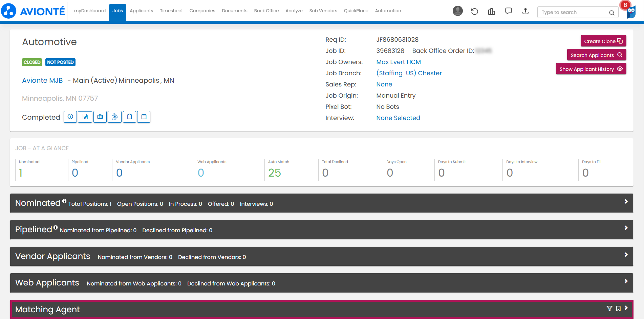Screen dimensions: 644x319
Task: Open the chat bubble icon
Action: tap(509, 11)
